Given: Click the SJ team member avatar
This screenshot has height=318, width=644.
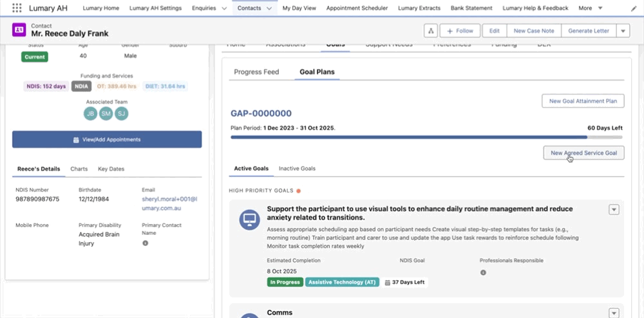Looking at the screenshot, I should [x=122, y=114].
